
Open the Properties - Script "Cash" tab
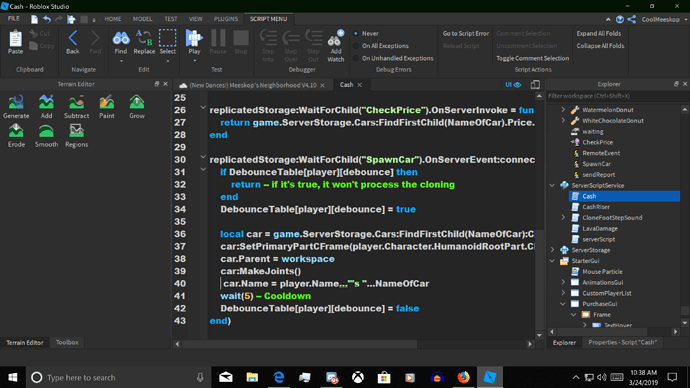(622, 342)
